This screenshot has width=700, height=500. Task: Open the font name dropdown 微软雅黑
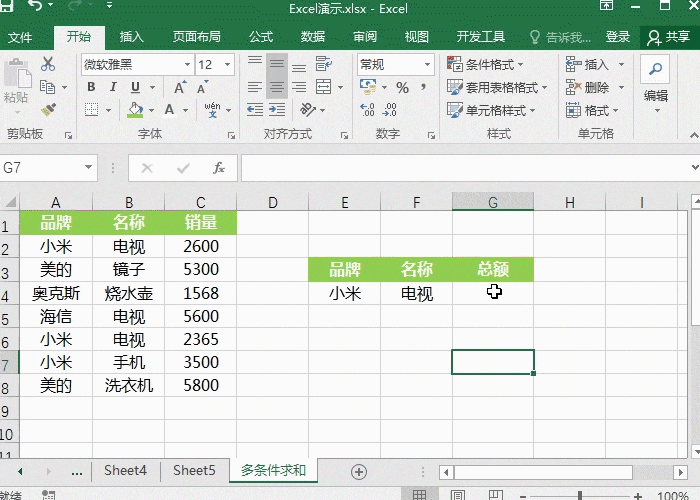pyautogui.click(x=187, y=65)
